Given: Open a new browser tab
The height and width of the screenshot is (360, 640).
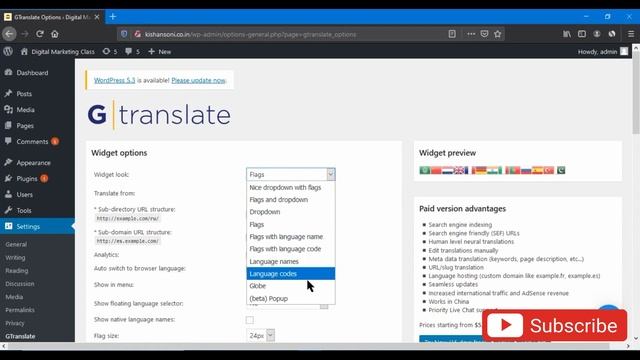Looking at the screenshot, I should (113, 17).
